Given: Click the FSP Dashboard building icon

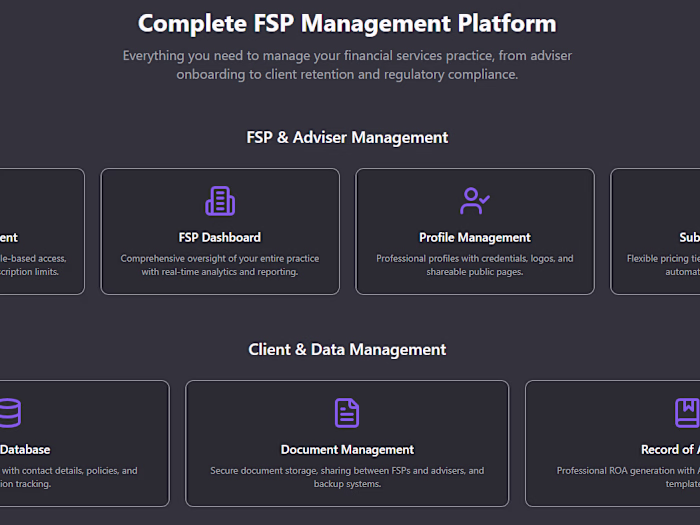Looking at the screenshot, I should point(220,201).
